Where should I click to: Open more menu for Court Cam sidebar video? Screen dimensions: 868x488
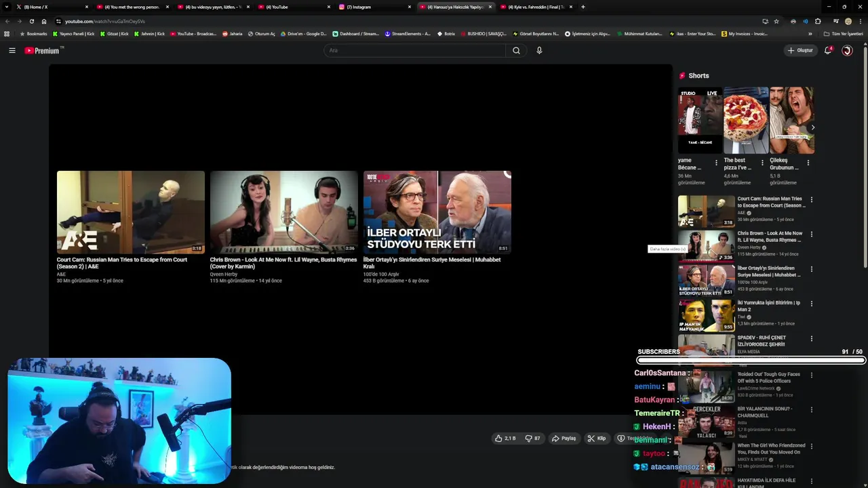tap(811, 200)
